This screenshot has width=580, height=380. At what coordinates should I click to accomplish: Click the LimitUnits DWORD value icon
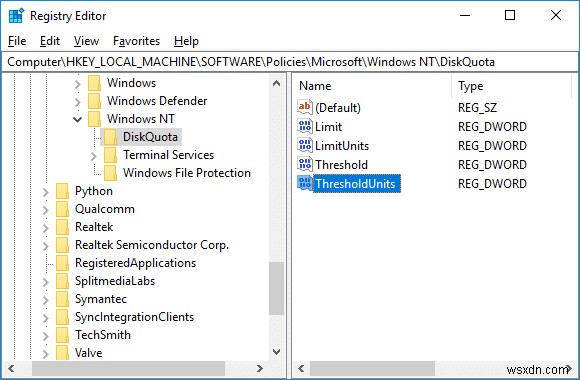coord(305,145)
